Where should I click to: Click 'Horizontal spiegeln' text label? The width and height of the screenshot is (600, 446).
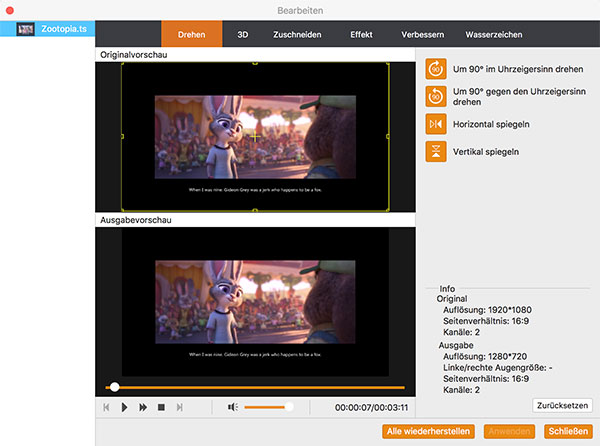491,124
